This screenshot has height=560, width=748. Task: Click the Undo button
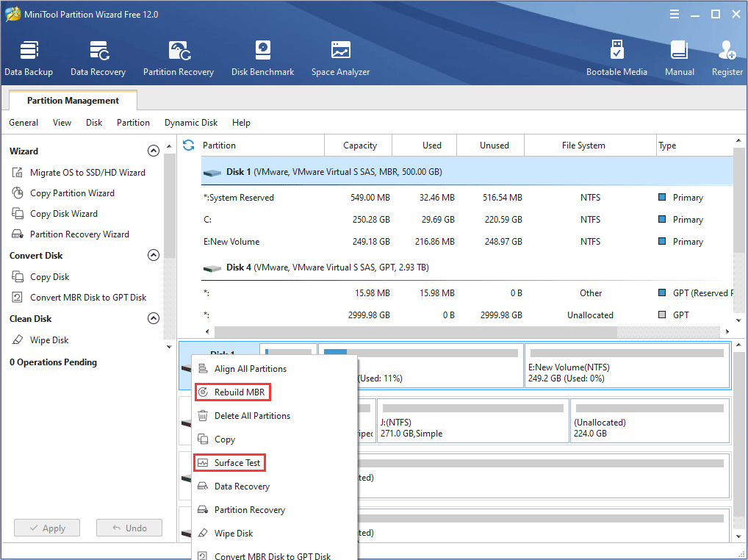point(129,528)
